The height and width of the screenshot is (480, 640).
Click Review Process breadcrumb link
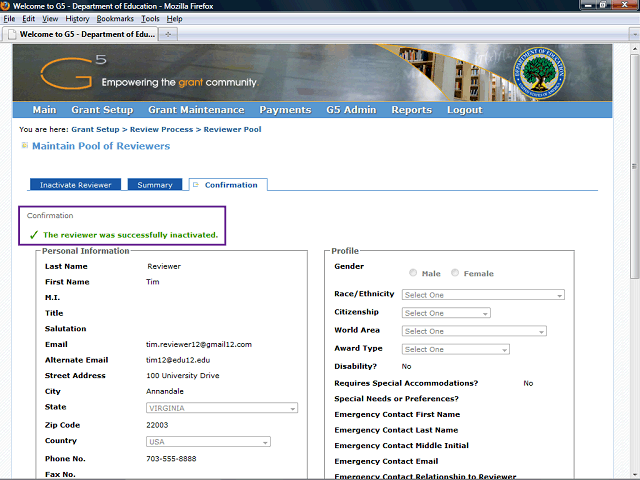(161, 129)
